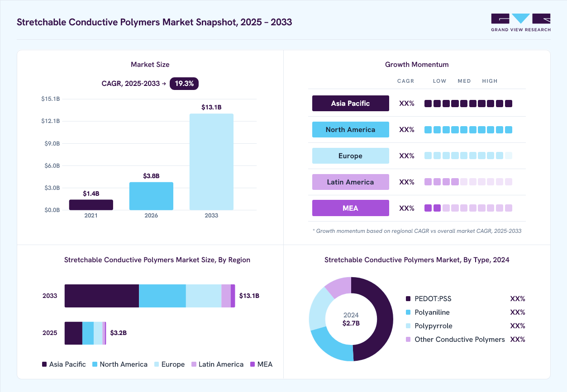The width and height of the screenshot is (567, 392).
Task: Click the Market Snapshot page title
Action: [x=154, y=22]
